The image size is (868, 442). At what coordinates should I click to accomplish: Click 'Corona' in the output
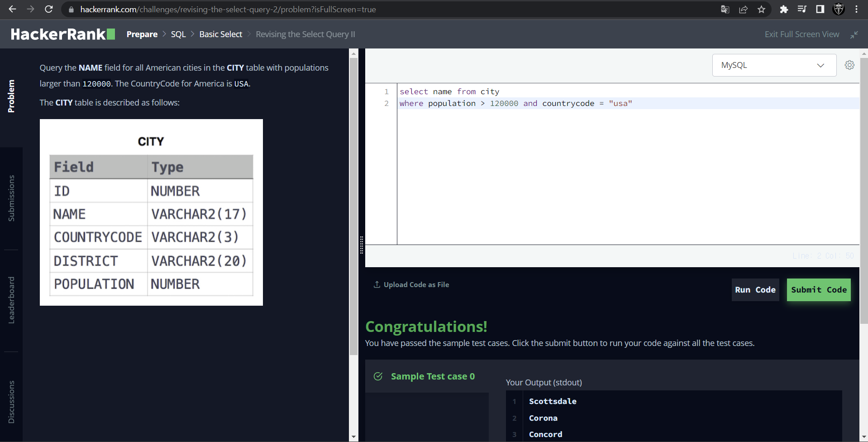pyautogui.click(x=543, y=418)
